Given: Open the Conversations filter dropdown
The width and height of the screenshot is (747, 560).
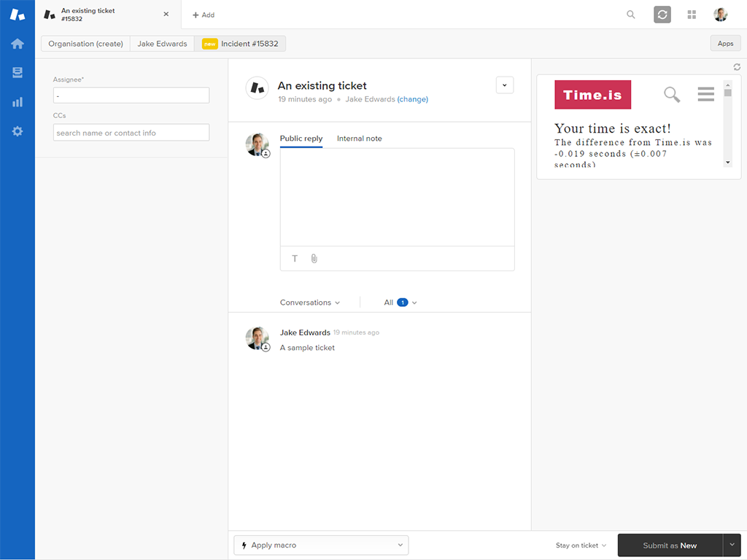Looking at the screenshot, I should [x=310, y=303].
